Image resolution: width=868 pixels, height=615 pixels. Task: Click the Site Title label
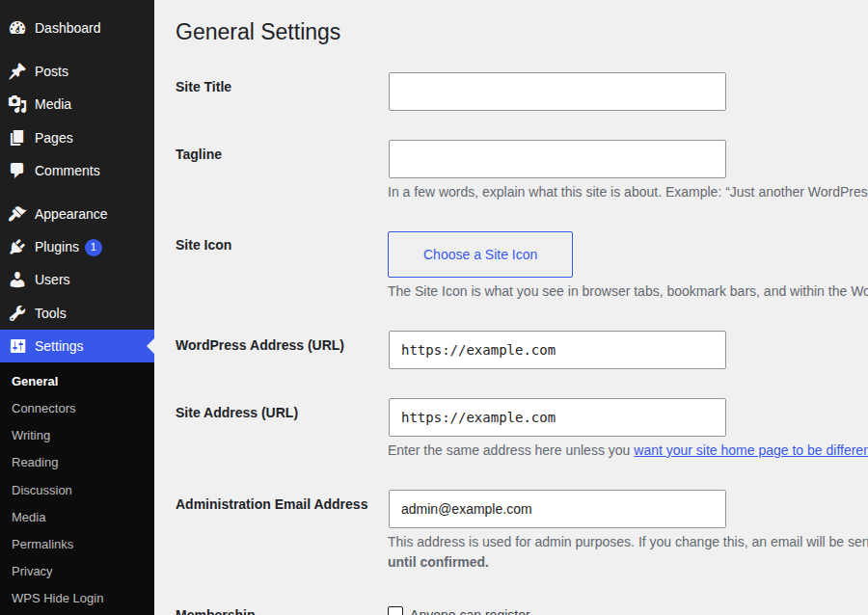pos(203,87)
